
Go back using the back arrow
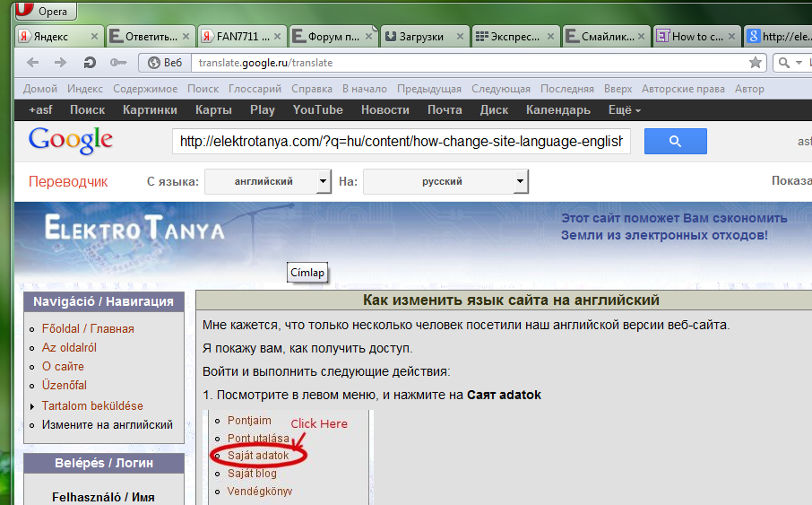click(33, 63)
